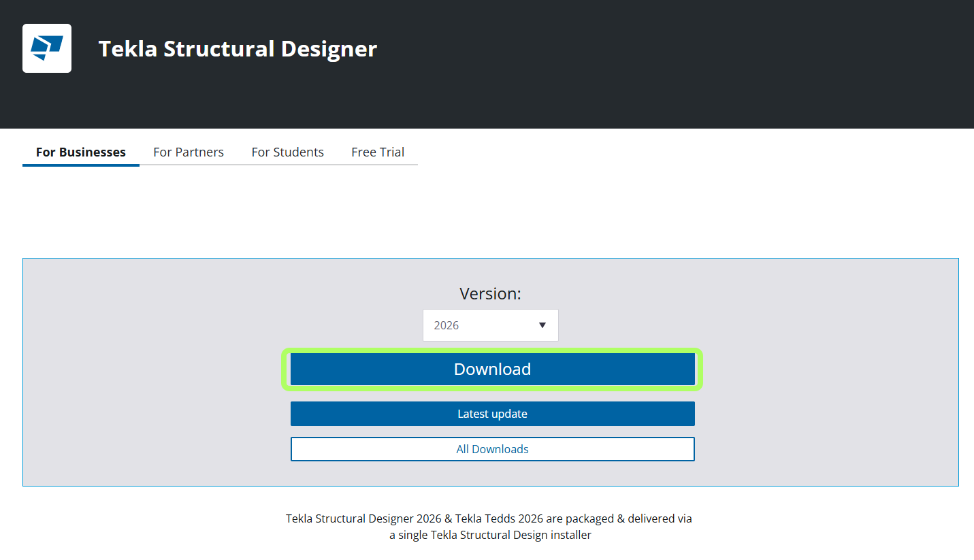Click the Tekla Structural Designer heading
The width and height of the screenshot is (974, 560).
[x=238, y=49]
